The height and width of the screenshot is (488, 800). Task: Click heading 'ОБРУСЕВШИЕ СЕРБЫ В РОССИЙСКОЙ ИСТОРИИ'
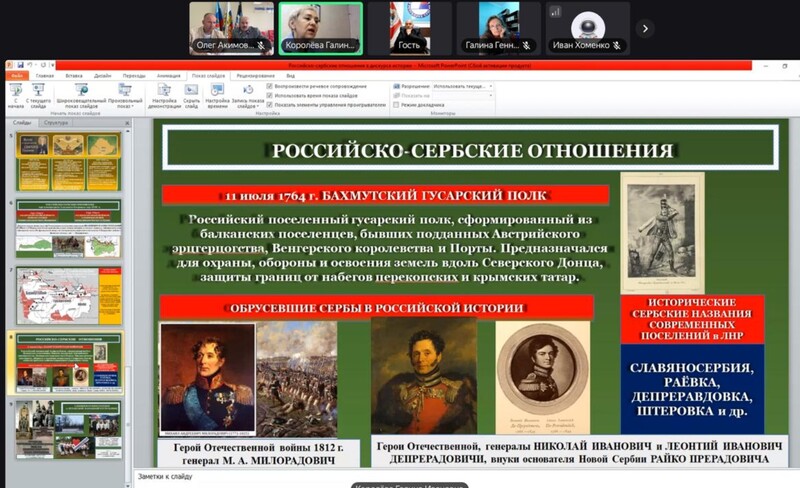377,308
